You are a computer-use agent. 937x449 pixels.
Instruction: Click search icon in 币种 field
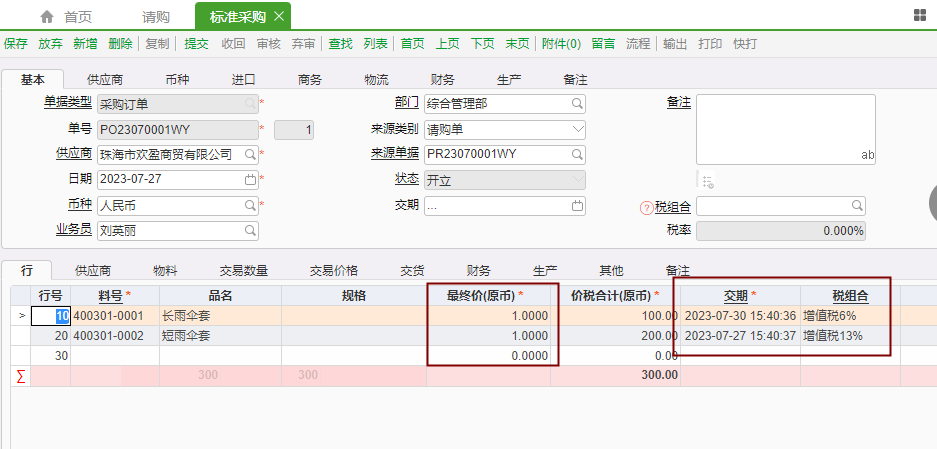click(x=250, y=206)
